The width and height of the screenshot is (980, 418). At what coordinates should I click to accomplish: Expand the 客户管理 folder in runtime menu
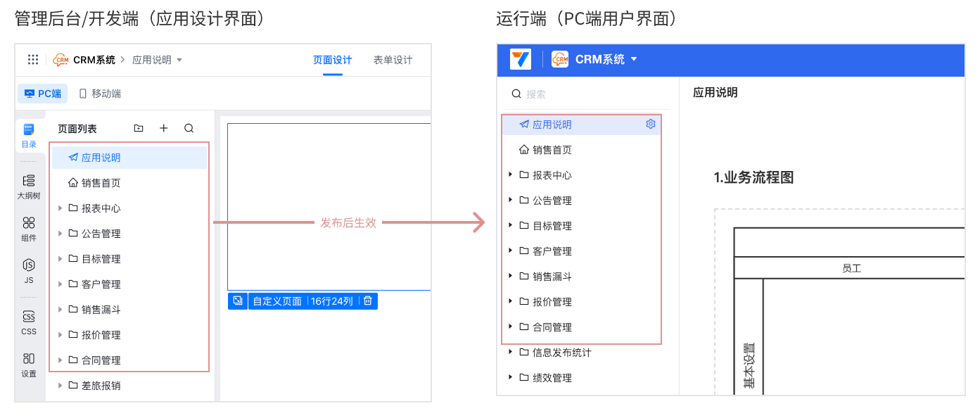pos(509,251)
